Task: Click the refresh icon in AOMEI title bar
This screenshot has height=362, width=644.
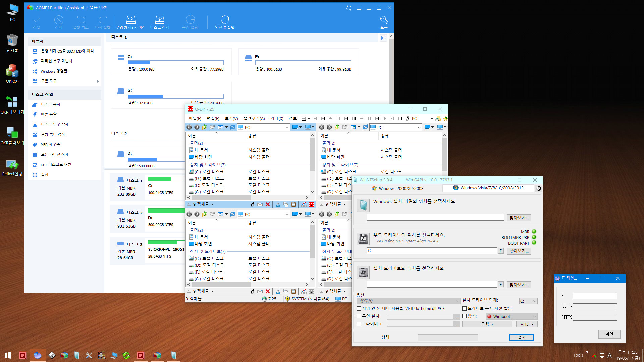Action: click(x=349, y=8)
